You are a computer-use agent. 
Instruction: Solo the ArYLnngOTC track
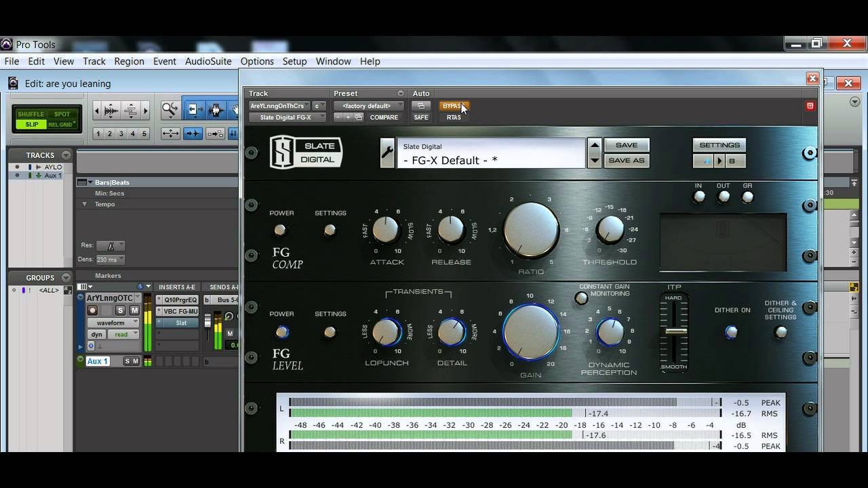coord(121,310)
